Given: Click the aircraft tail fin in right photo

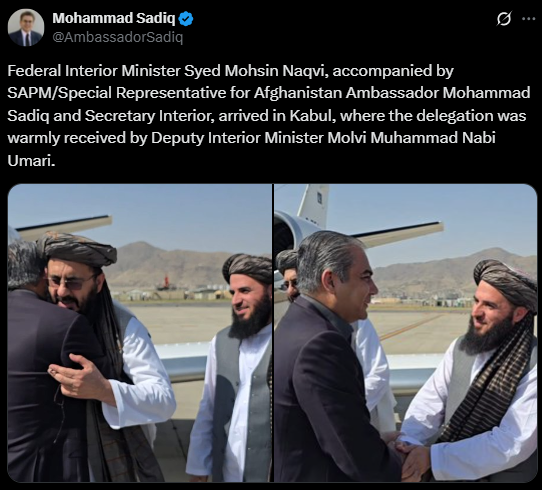Looking at the screenshot, I should click(315, 204).
